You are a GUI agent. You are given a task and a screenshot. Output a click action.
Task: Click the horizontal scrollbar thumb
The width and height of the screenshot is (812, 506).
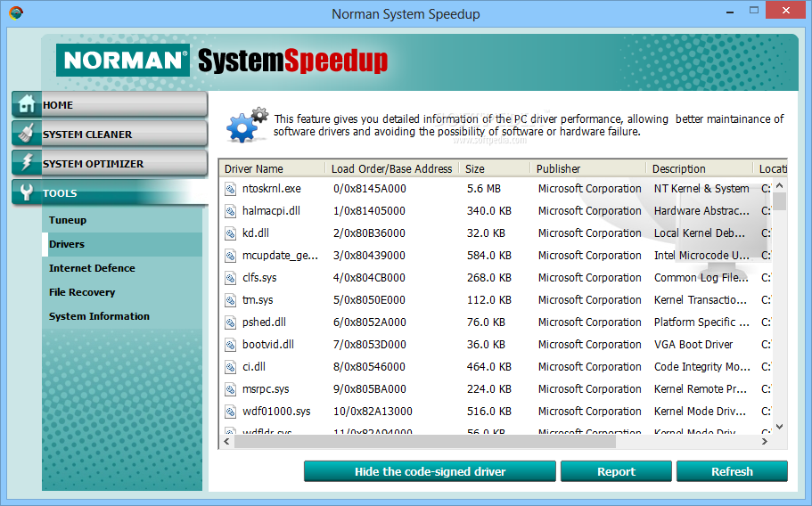point(424,441)
